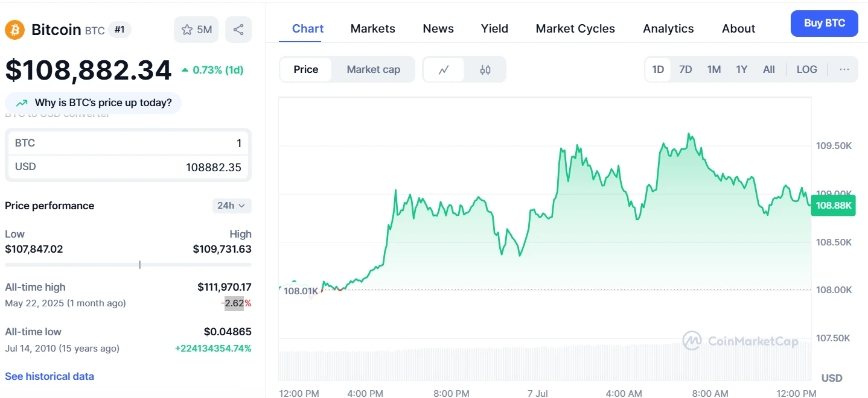Go to the News tab
Screen dimensions: 868x398
pos(438,28)
